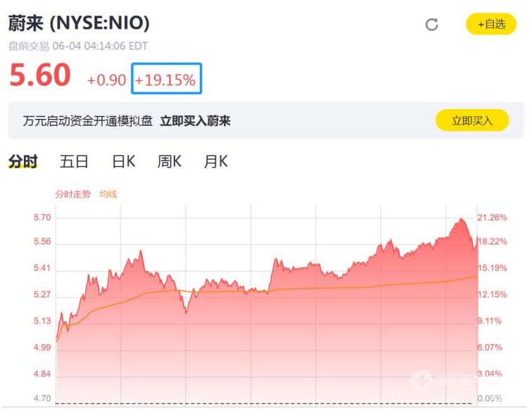532x420 pixels.
Task: Add NIO to watchlist with +自选
Action: [x=491, y=24]
